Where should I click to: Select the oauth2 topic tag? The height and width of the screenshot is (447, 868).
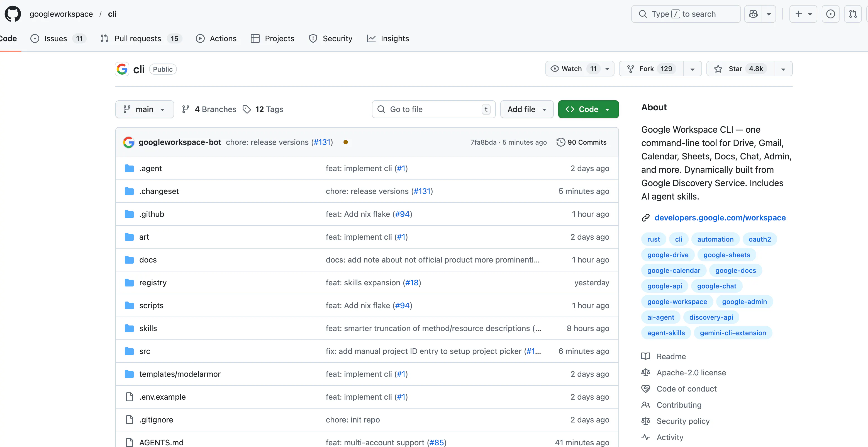pyautogui.click(x=759, y=239)
